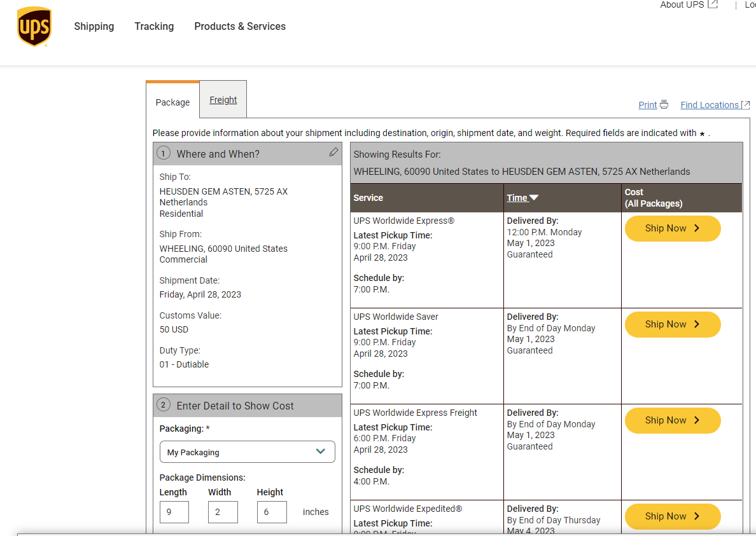The width and height of the screenshot is (756, 536).
Task: Sort results by the Time column header
Action: [517, 198]
